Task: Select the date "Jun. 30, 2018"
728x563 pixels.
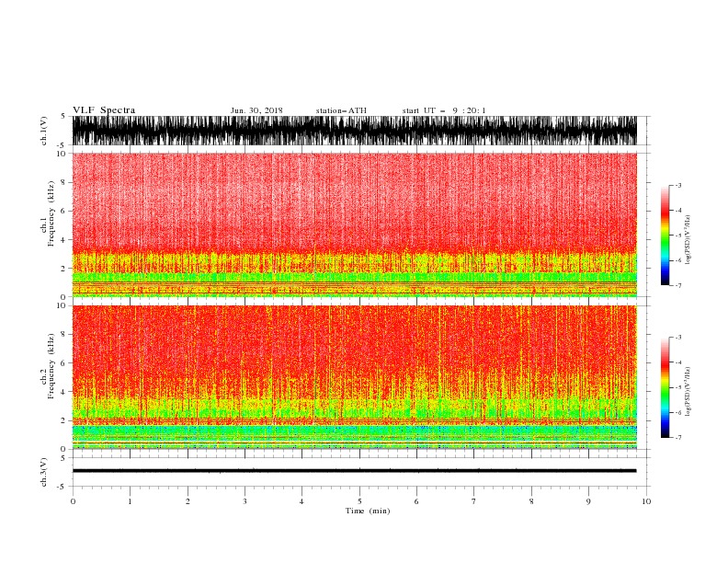Action: point(256,110)
